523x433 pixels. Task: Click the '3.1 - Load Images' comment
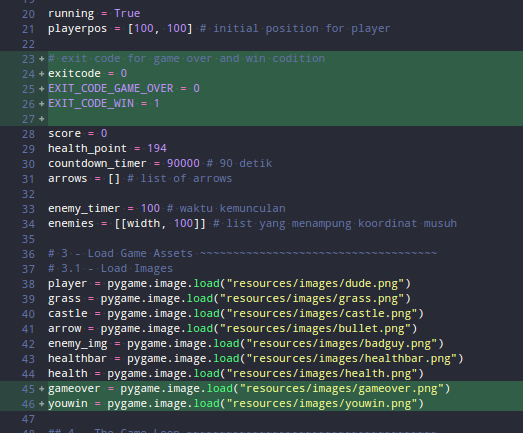click(117, 269)
